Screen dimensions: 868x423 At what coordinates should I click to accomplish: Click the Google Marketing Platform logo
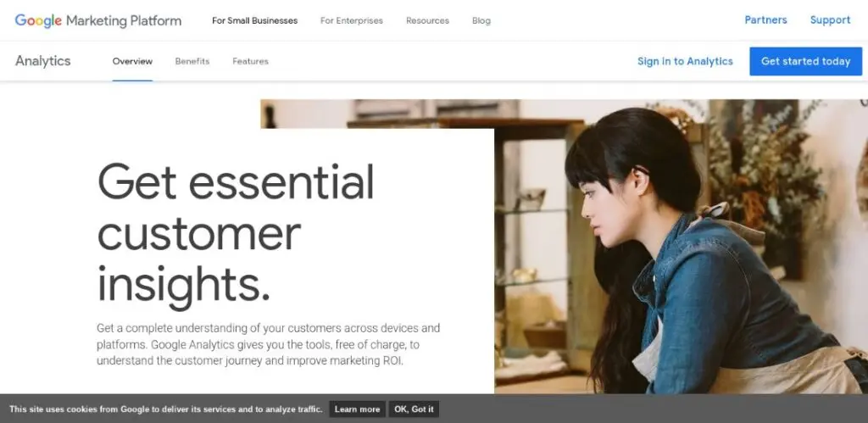(x=98, y=20)
